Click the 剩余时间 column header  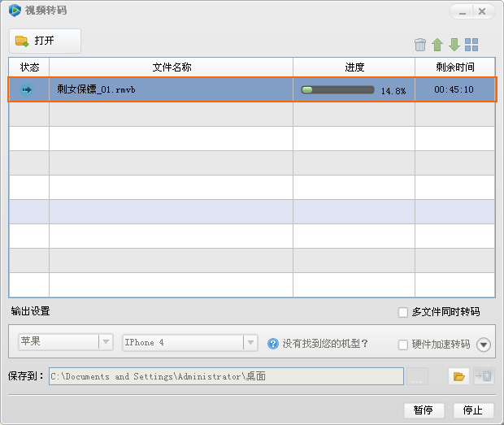(x=454, y=67)
